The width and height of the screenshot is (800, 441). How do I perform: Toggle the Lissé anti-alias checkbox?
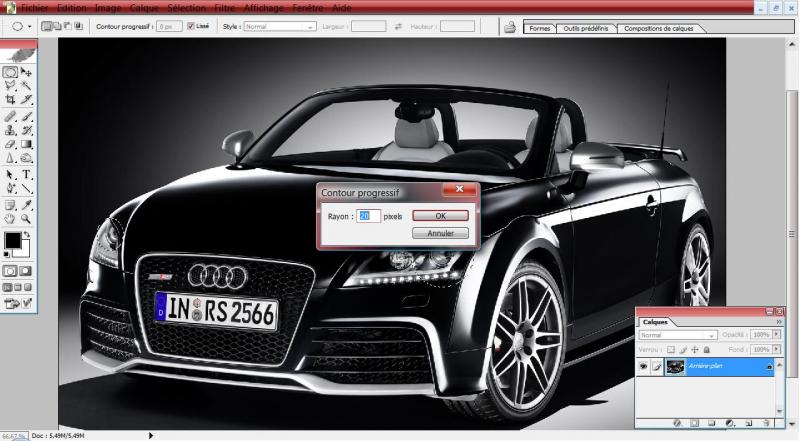pos(191,26)
